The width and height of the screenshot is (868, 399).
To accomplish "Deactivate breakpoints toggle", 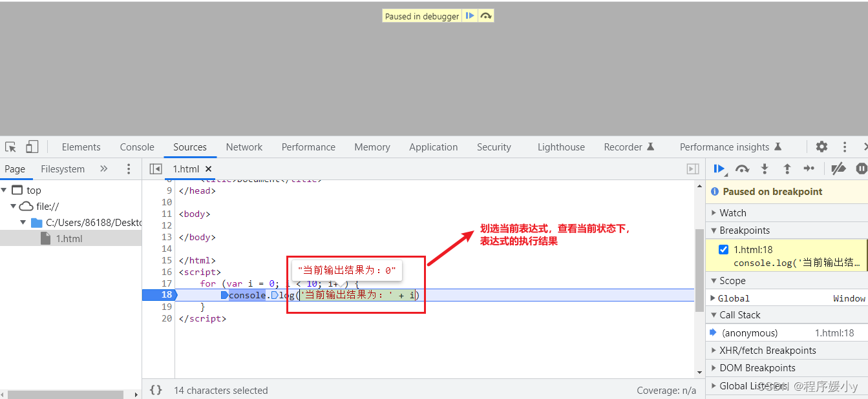I will click(838, 169).
